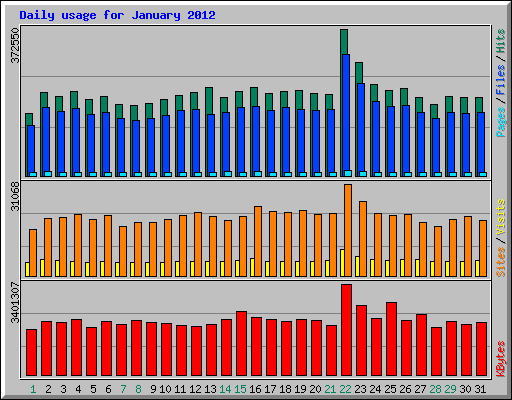Image resolution: width=512 pixels, height=400 pixels.
Task: Click day 13 on the x-axis
Action: pos(210,389)
